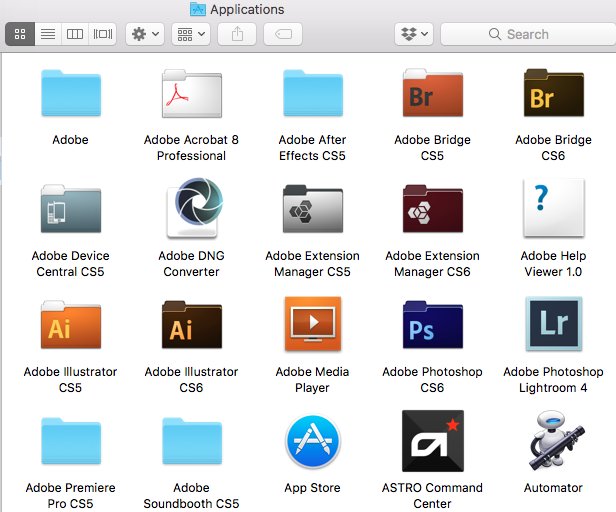Click the "Adobe Illustrator CS6" label
616x512 pixels.
click(x=191, y=380)
